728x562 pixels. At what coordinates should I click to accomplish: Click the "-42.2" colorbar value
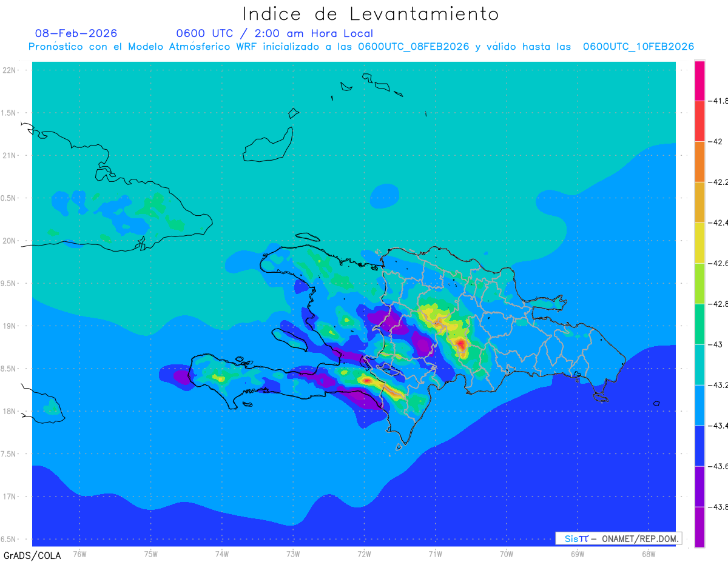718,182
